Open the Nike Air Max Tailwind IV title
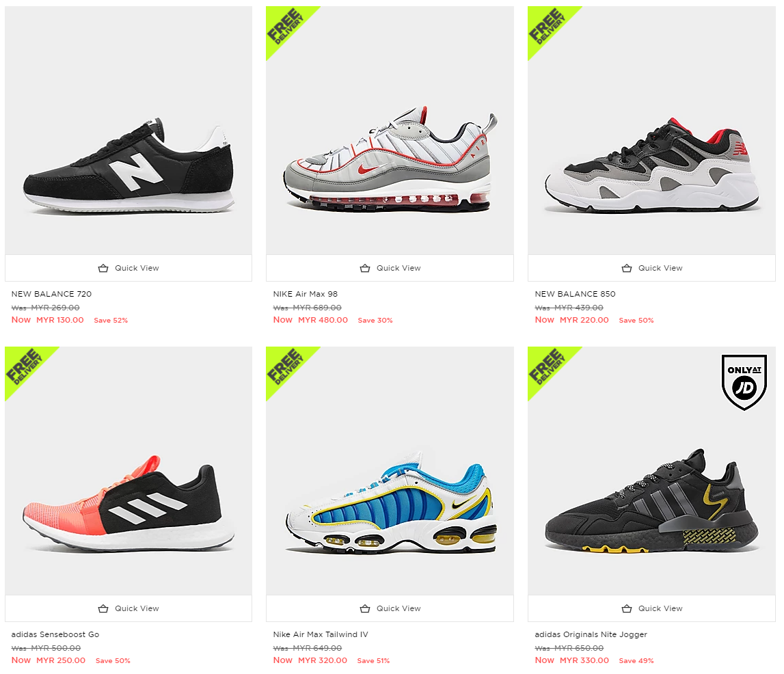784x674 pixels. (321, 634)
